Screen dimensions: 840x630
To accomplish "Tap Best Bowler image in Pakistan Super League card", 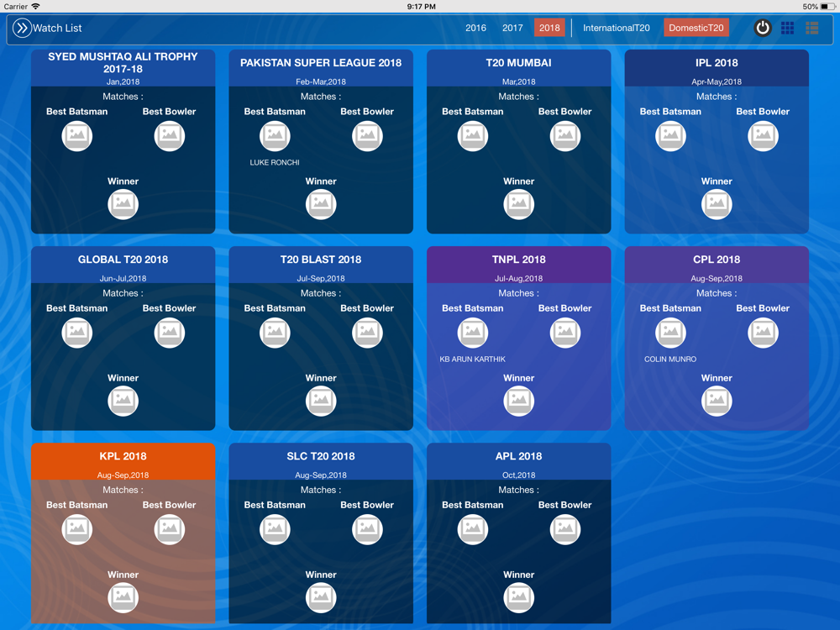I will click(367, 135).
